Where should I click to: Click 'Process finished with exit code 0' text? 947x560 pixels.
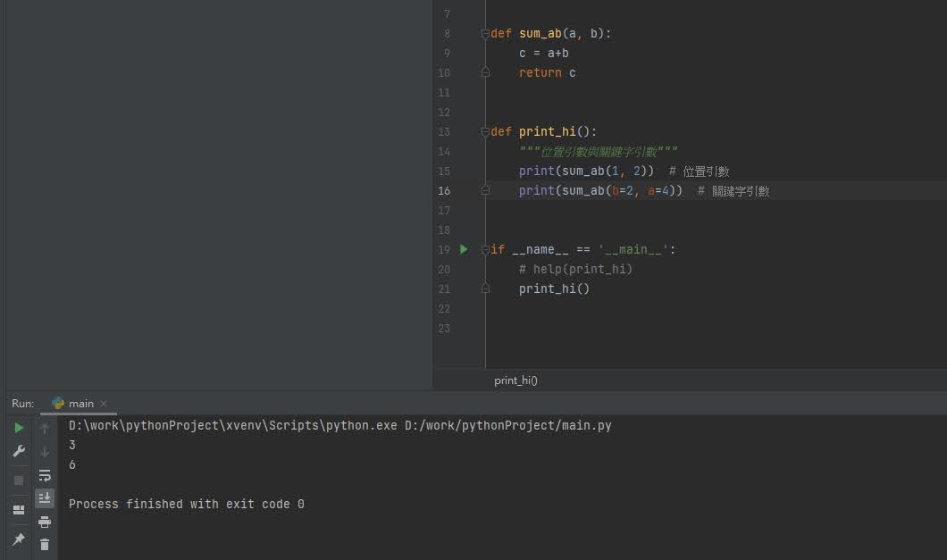(x=186, y=505)
